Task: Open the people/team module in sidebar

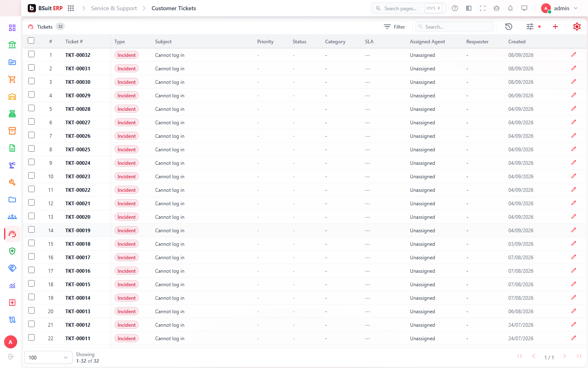Action: (x=12, y=217)
